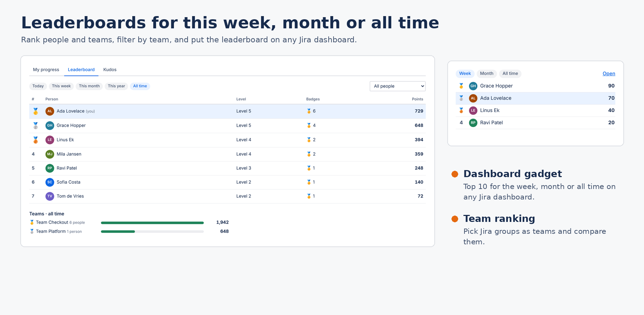
Task: Select the All time filter in leaderboard
Action: pos(140,86)
